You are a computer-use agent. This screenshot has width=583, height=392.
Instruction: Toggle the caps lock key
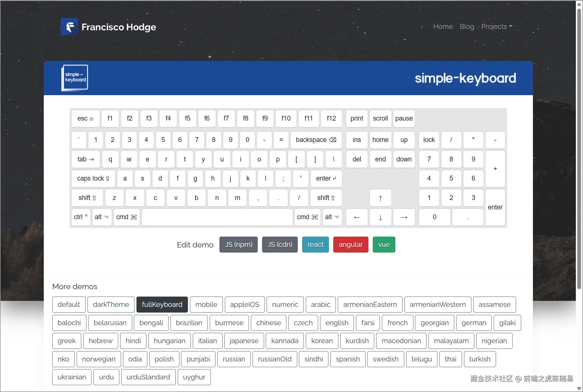pyautogui.click(x=93, y=179)
